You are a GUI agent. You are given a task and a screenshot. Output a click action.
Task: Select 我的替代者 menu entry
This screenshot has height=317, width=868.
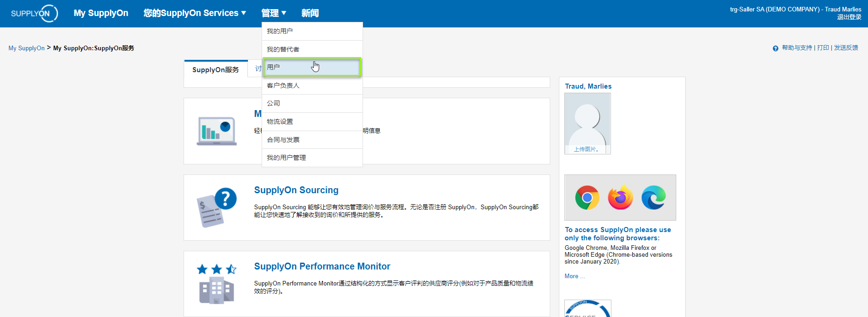coord(312,49)
